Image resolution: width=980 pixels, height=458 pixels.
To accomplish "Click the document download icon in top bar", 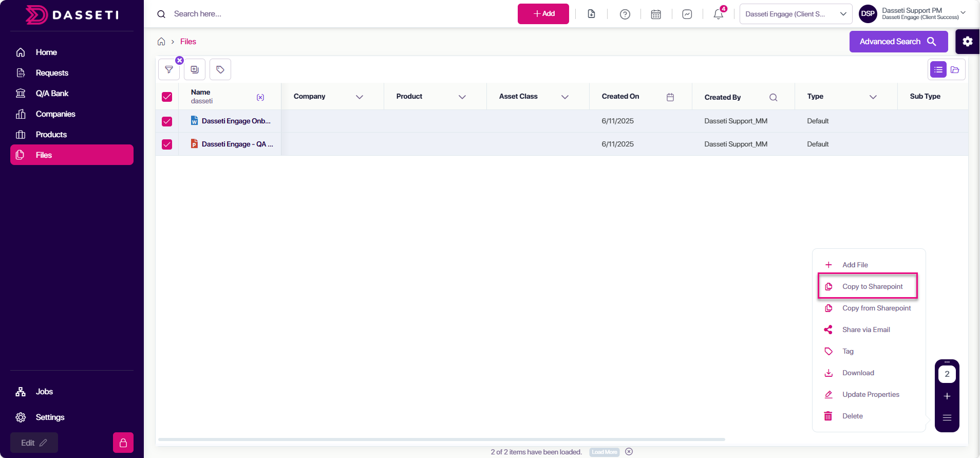I will point(592,14).
